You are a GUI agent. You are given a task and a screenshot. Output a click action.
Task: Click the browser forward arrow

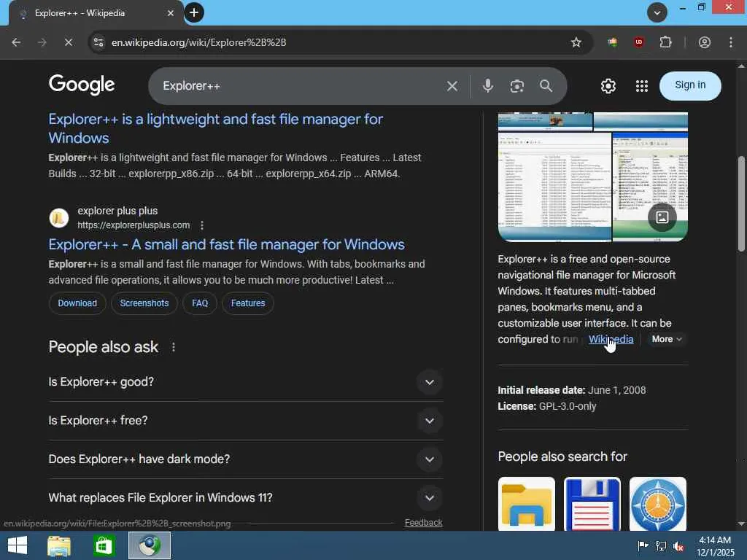(42, 42)
